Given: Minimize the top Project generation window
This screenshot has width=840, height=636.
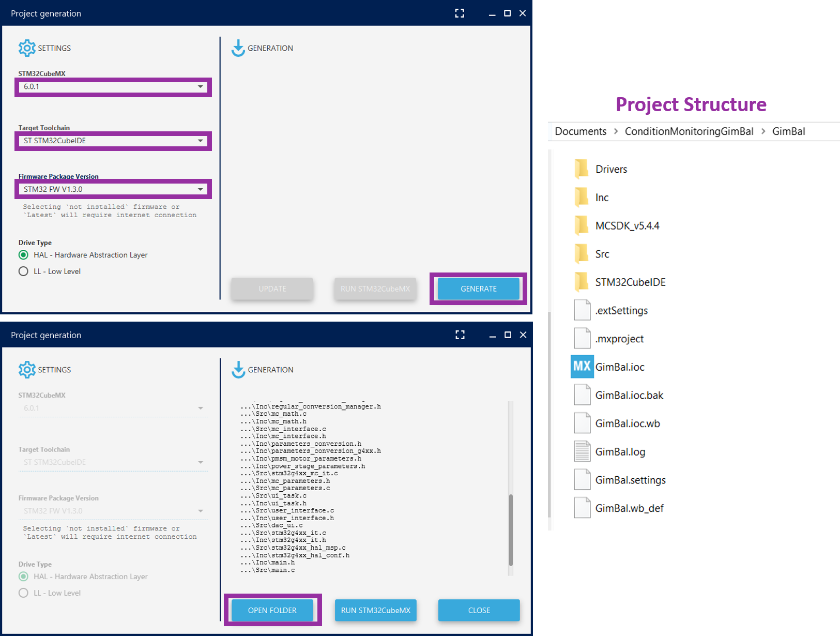Looking at the screenshot, I should point(492,14).
